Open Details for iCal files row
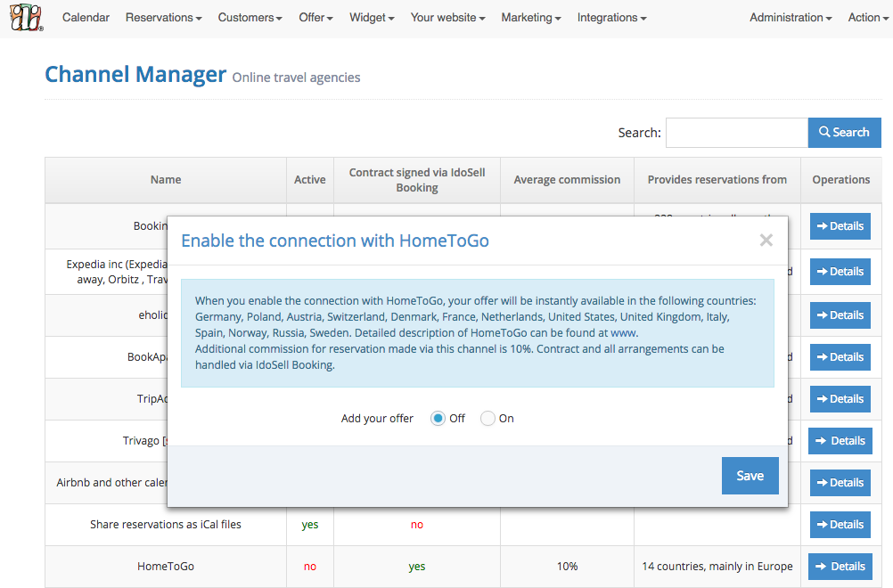This screenshot has height=588, width=893. (x=840, y=525)
